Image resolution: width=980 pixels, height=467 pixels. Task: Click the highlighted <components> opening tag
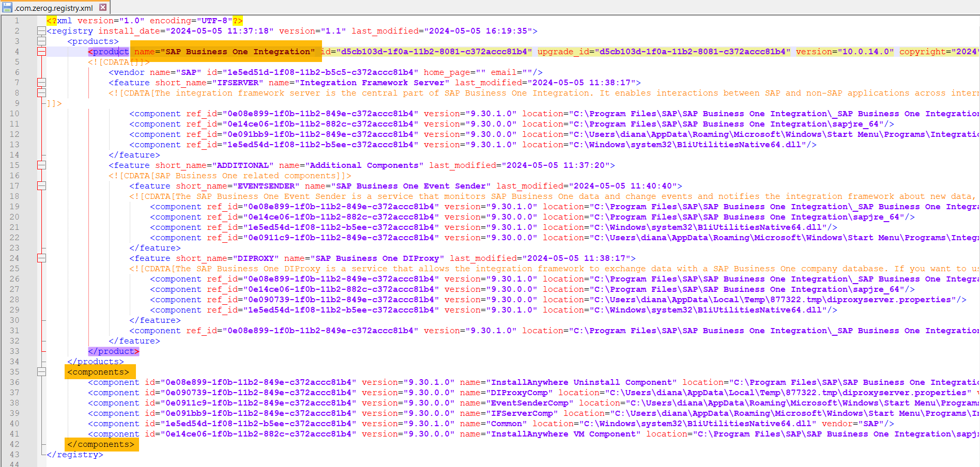click(98, 372)
